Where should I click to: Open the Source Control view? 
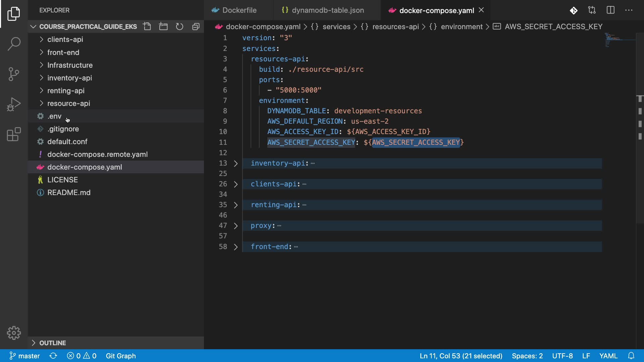pyautogui.click(x=14, y=74)
